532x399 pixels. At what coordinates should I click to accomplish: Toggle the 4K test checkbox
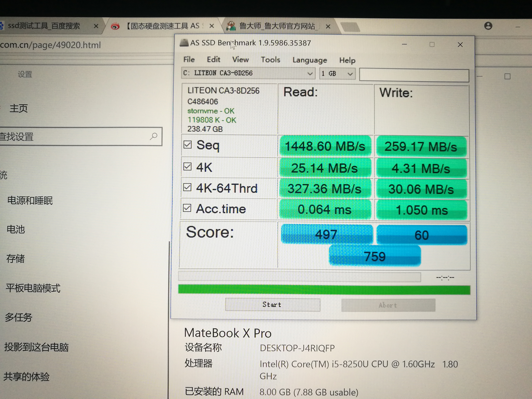[x=187, y=166]
